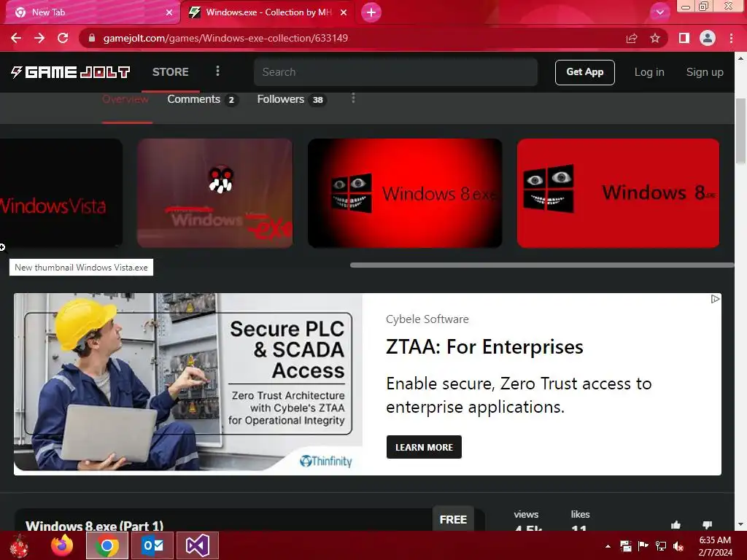Viewport: 747px width, 560px height.
Task: Bookmark this page with the star icon
Action: [x=655, y=38]
